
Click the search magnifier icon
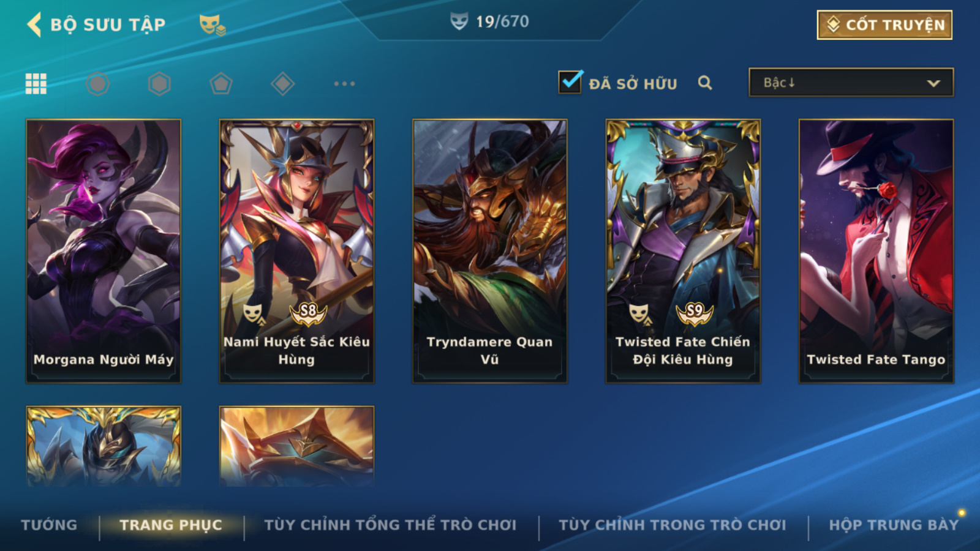pos(705,83)
